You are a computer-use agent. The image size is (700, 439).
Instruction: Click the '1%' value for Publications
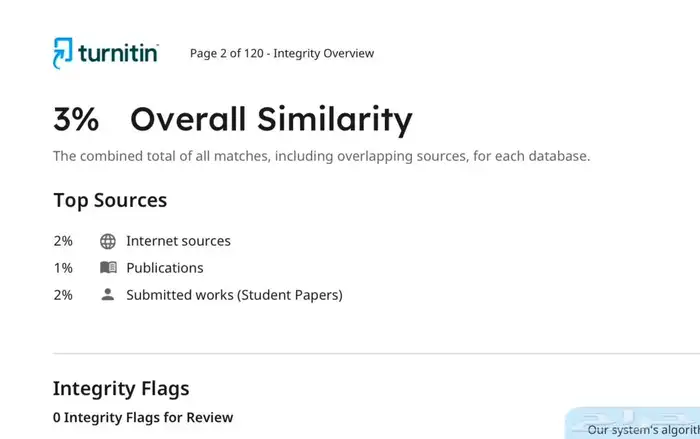coord(63,268)
